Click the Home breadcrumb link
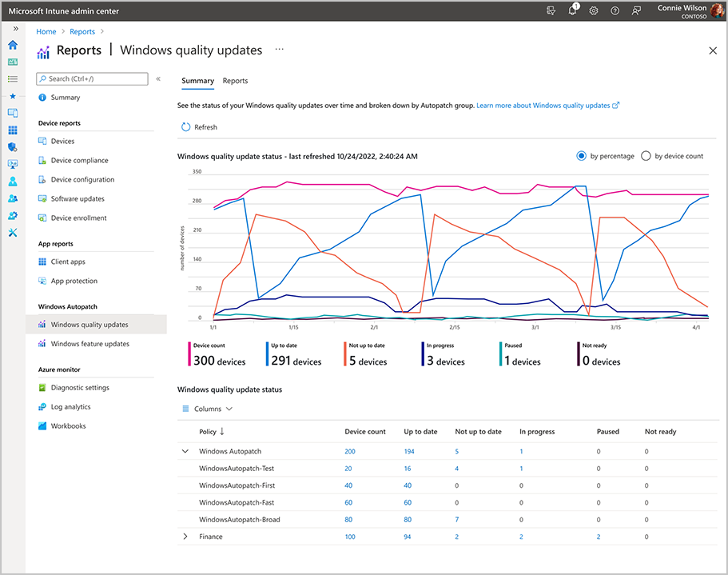Image resolution: width=728 pixels, height=575 pixels. (x=46, y=31)
